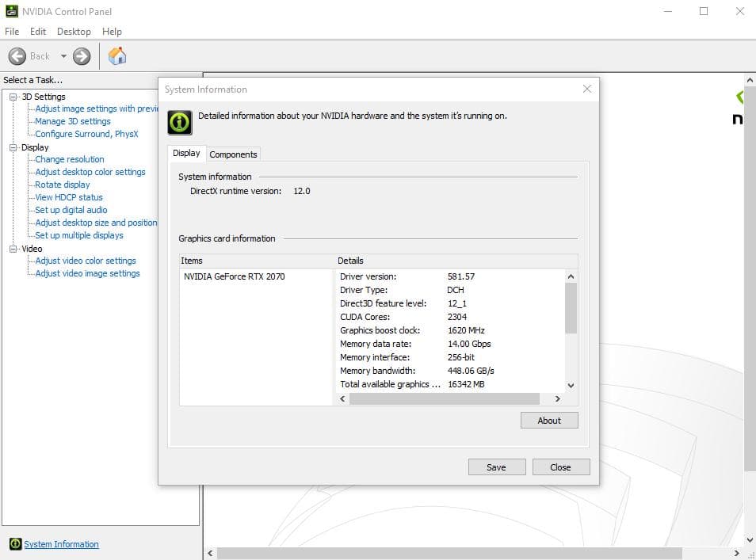
Task: Open the System Information link at bottom
Action: tap(61, 544)
